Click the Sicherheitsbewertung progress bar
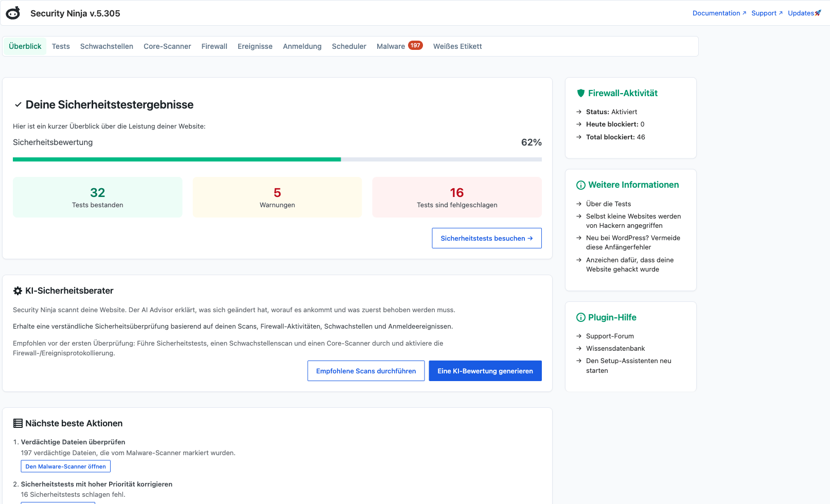This screenshot has width=830, height=504. click(277, 159)
